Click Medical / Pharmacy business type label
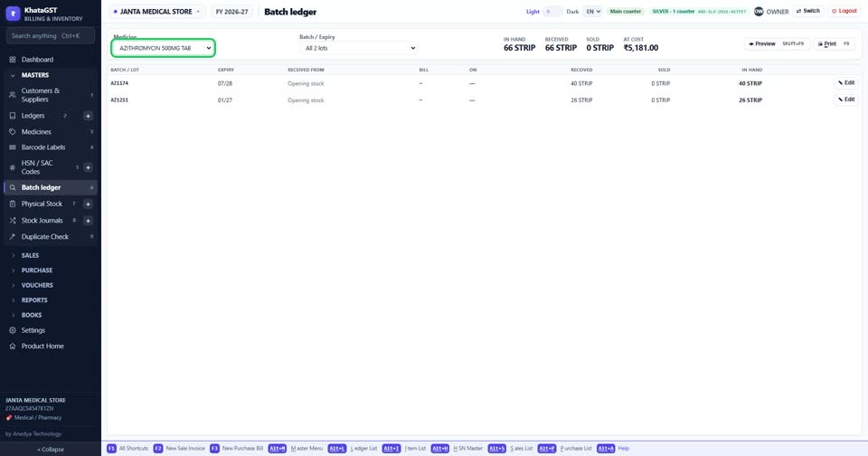The height and width of the screenshot is (456, 868). click(33, 418)
